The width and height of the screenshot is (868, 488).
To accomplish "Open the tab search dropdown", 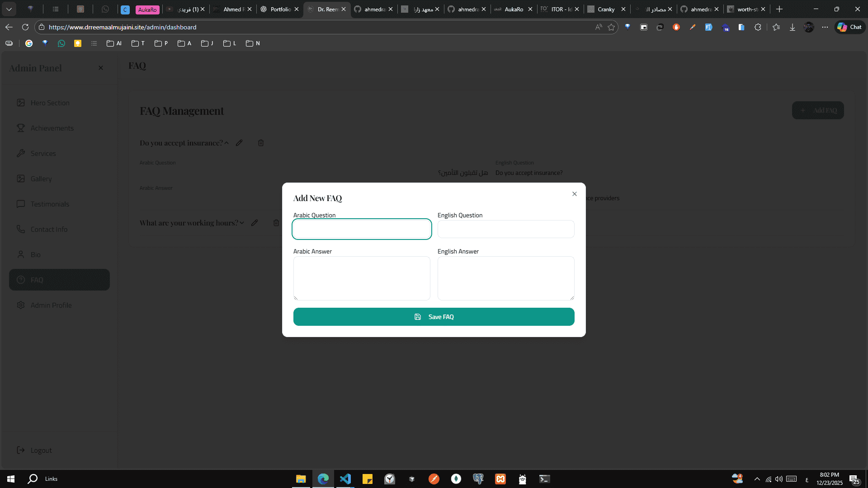I will tap(9, 9).
